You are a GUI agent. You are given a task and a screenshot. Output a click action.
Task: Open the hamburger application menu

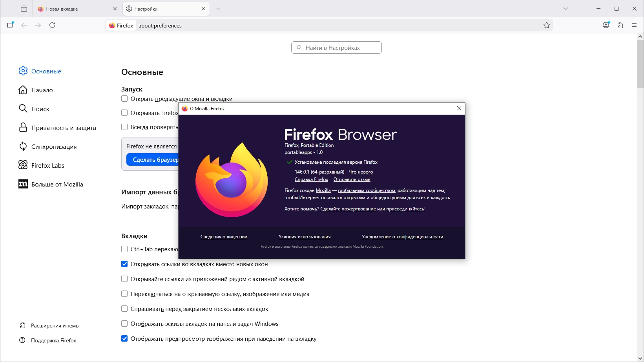tap(634, 25)
